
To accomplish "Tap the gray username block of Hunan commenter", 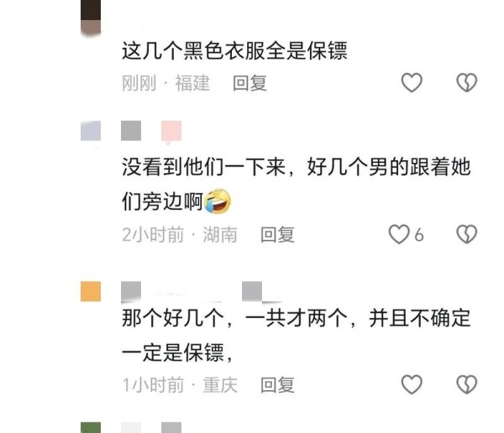I will click(131, 131).
